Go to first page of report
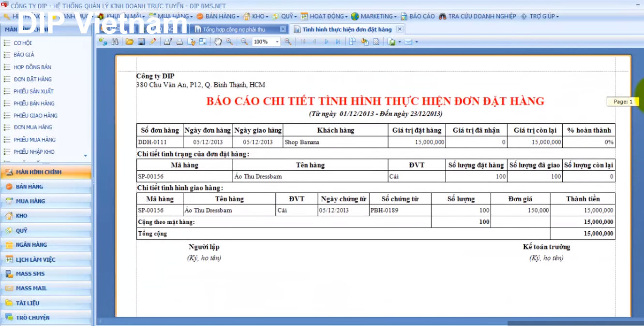644x326 pixels. [303, 42]
